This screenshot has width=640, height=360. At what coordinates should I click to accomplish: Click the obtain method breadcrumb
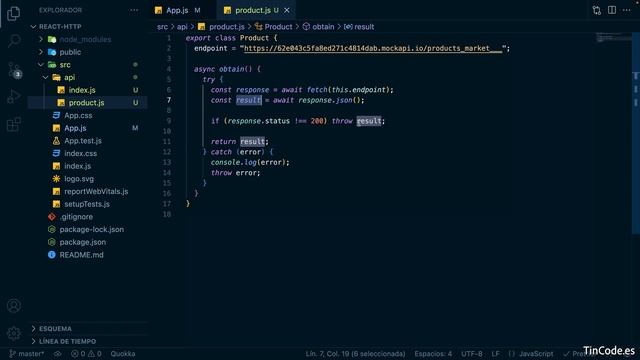point(318,27)
